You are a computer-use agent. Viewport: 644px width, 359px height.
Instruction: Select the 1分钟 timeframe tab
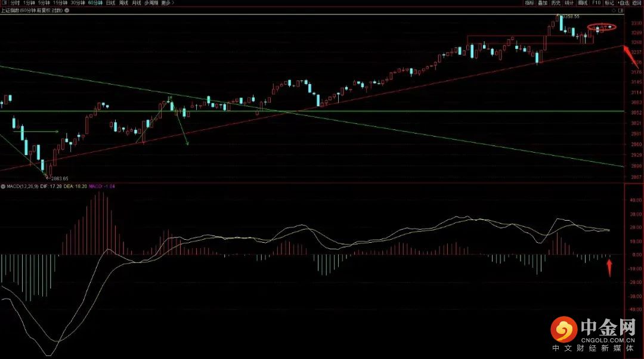pyautogui.click(x=29, y=3)
